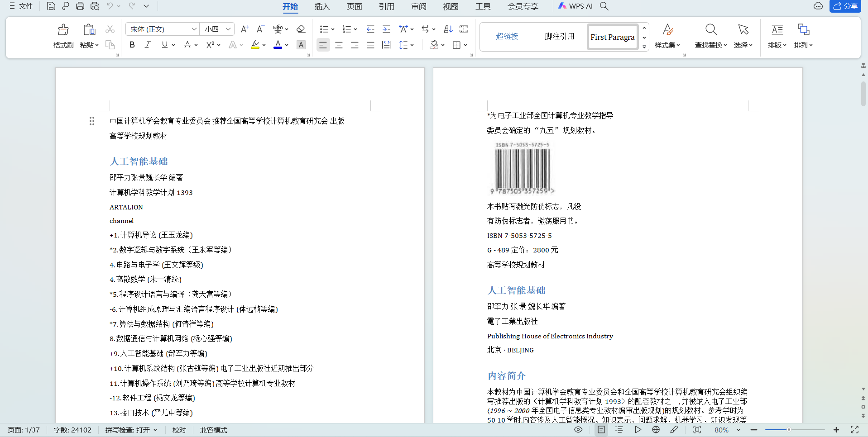This screenshot has height=437, width=868.
Task: Click the zoom slider handle
Action: 789,430
